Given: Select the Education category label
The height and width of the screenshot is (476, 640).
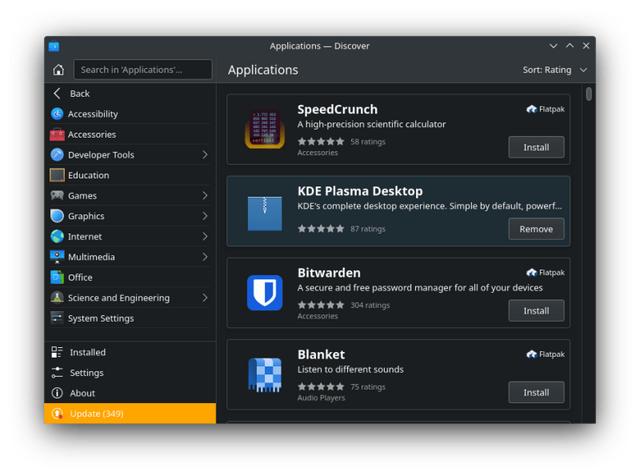Looking at the screenshot, I should (89, 175).
